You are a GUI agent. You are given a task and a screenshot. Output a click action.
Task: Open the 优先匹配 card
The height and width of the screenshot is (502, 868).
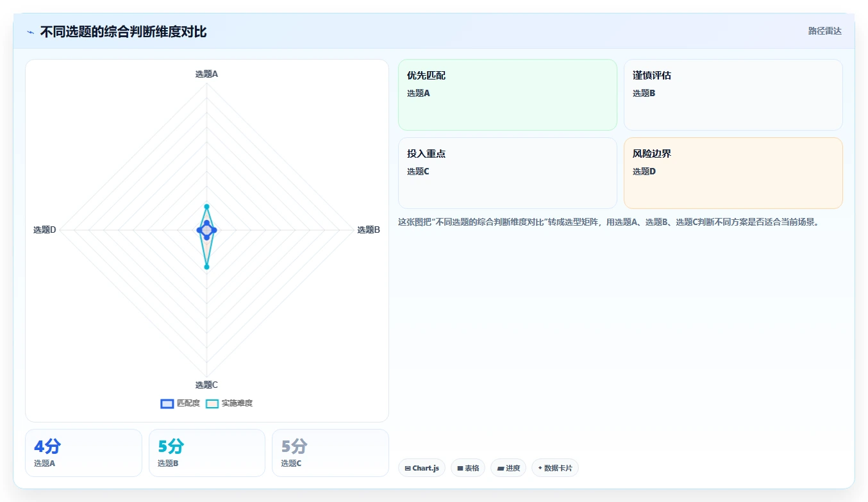[x=508, y=95]
